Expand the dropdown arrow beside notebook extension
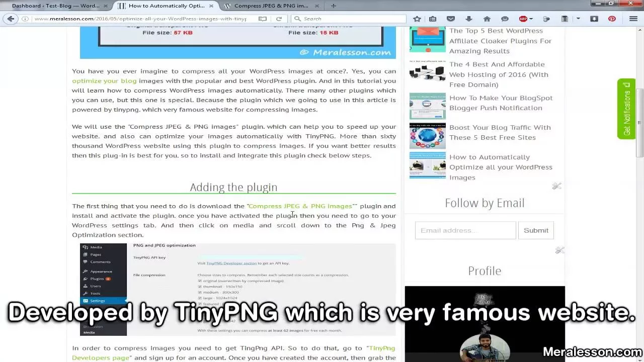 coord(578,19)
